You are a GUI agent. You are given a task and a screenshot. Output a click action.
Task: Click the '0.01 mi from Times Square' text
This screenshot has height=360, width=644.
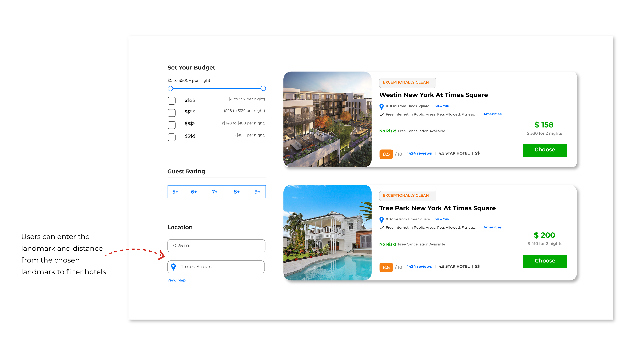pos(407,106)
